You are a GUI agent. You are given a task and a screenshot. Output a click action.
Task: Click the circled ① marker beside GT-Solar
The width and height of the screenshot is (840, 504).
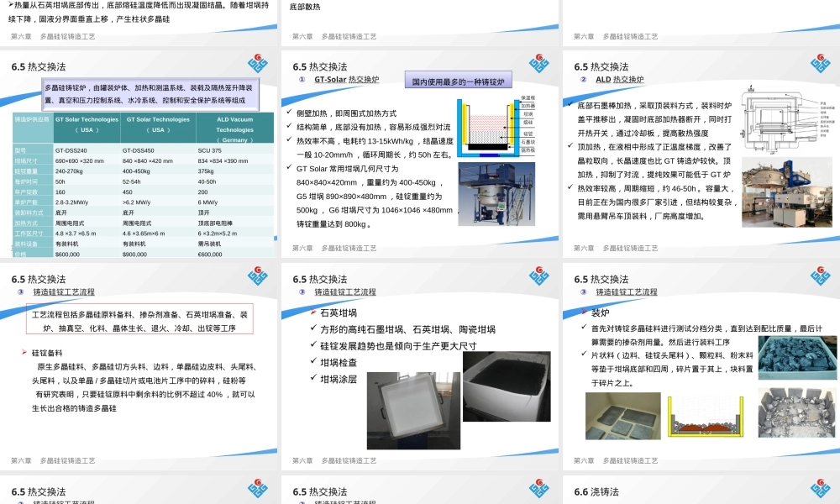302,79
